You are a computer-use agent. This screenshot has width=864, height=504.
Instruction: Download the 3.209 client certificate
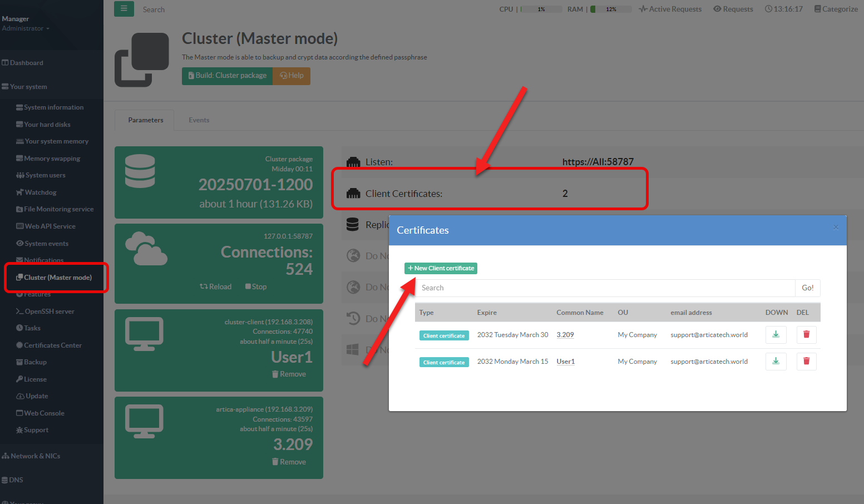click(x=776, y=335)
